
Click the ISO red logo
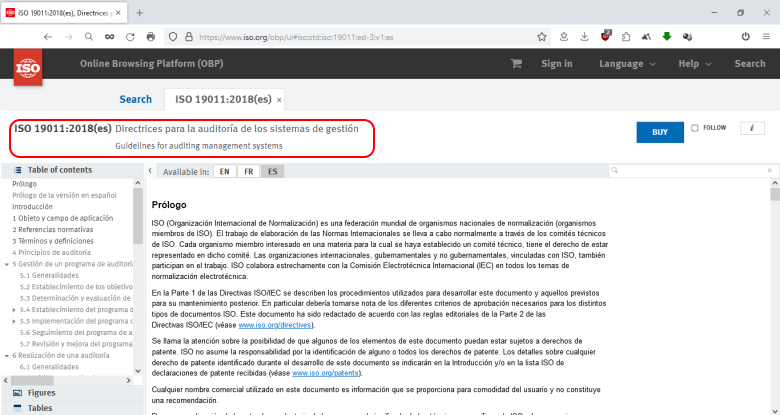coord(28,67)
